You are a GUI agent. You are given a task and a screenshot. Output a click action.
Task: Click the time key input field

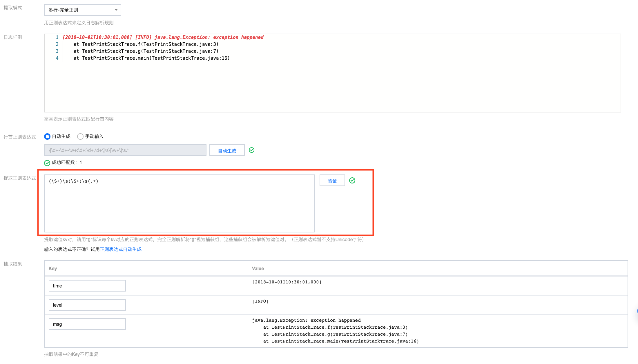[87, 286]
